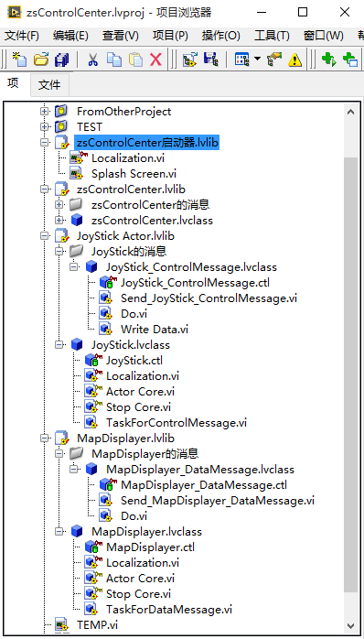Image resolution: width=364 pixels, height=639 pixels.
Task: Open the 操作(O) menu
Action: (x=220, y=36)
